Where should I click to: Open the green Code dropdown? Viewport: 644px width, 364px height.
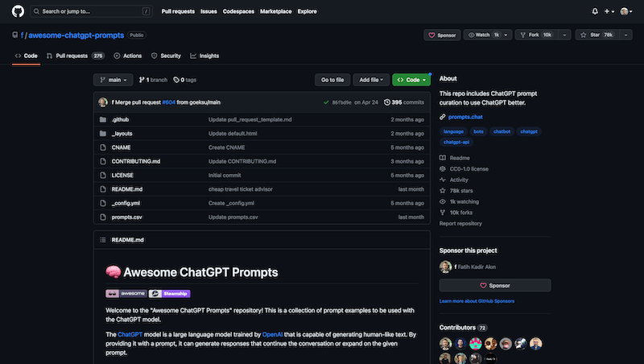click(411, 80)
